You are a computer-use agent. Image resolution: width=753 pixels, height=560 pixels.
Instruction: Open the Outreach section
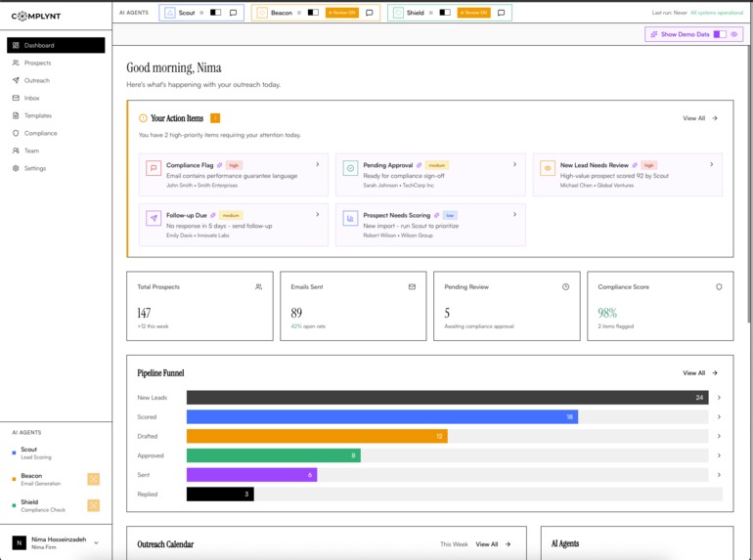tap(37, 80)
